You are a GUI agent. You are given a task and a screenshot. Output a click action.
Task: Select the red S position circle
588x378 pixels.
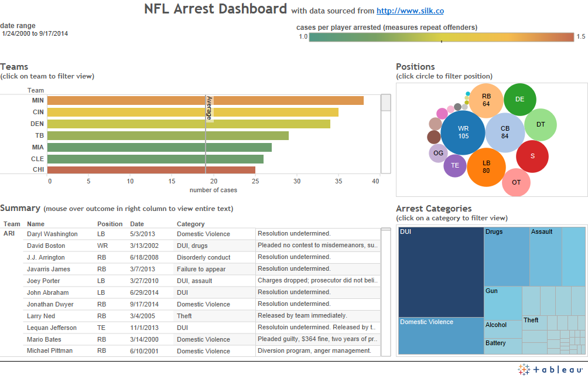pyautogui.click(x=532, y=156)
